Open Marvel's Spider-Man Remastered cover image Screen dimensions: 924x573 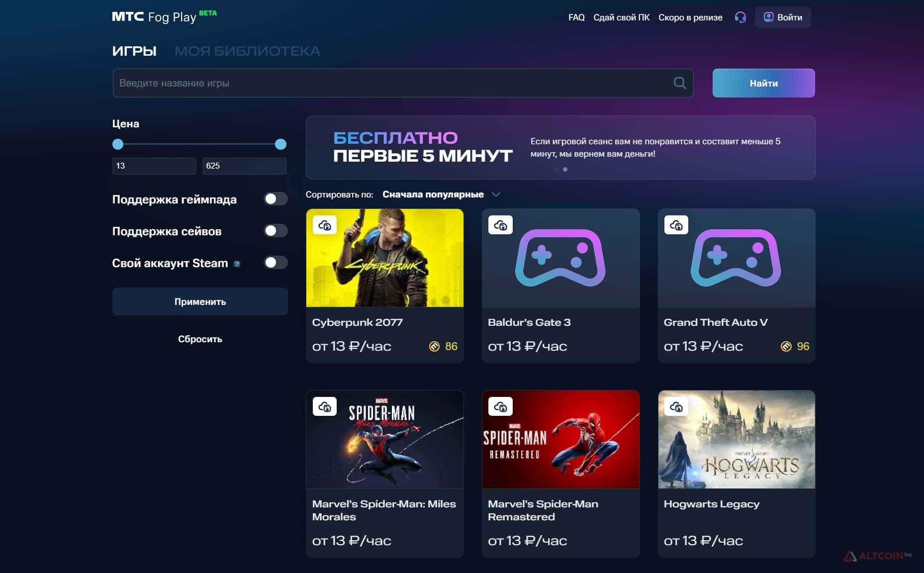click(560, 439)
